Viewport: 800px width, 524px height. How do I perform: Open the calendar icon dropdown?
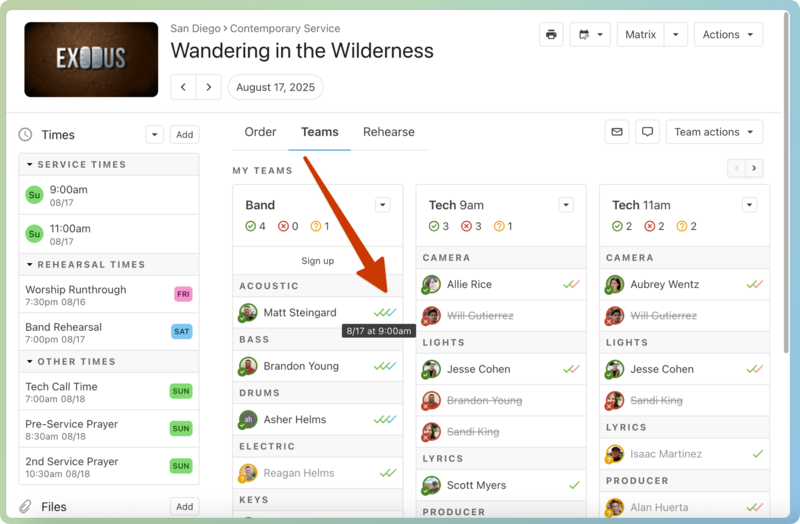click(x=590, y=35)
